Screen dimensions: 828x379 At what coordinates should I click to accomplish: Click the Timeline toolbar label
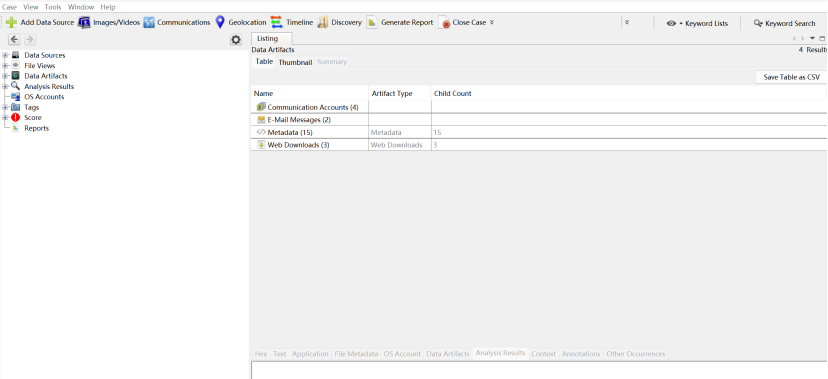coord(299,23)
